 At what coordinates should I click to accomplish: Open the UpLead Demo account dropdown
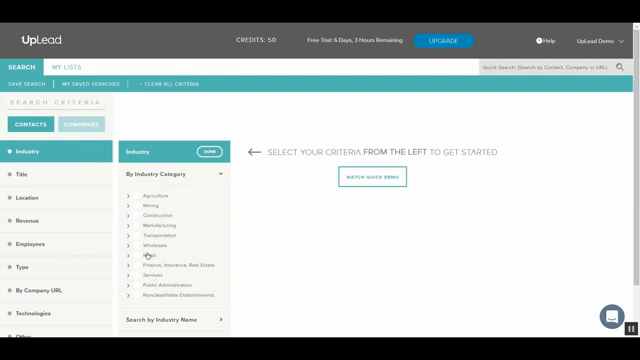pyautogui.click(x=600, y=41)
